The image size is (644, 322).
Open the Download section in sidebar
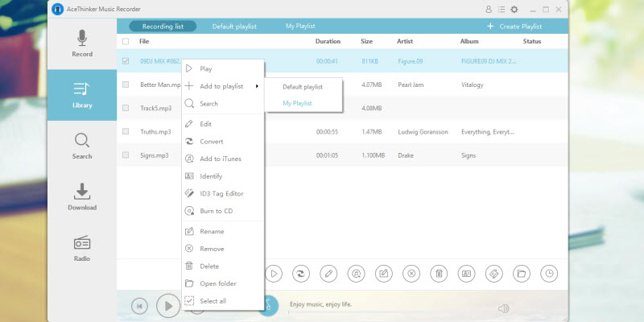click(81, 196)
